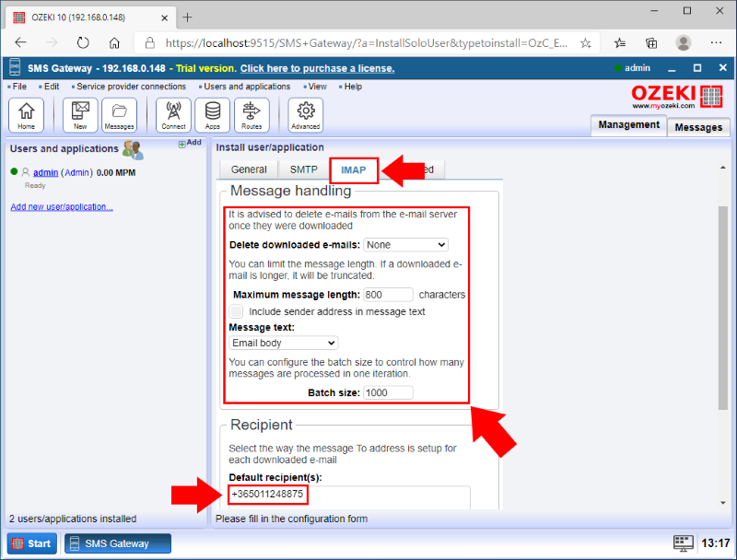Open Service provider connections menu
The width and height of the screenshot is (737, 560).
click(x=131, y=87)
